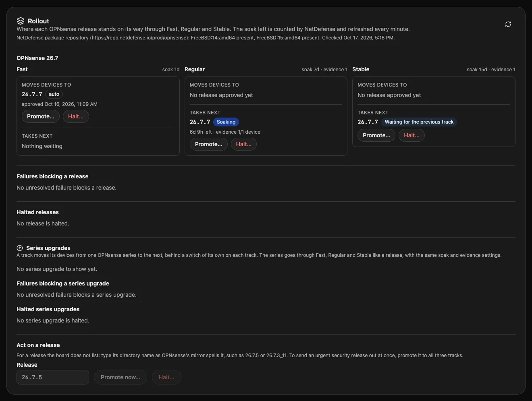Halt release 26.7.7 on the Fast track
The width and height of the screenshot is (532, 401).
76,116
